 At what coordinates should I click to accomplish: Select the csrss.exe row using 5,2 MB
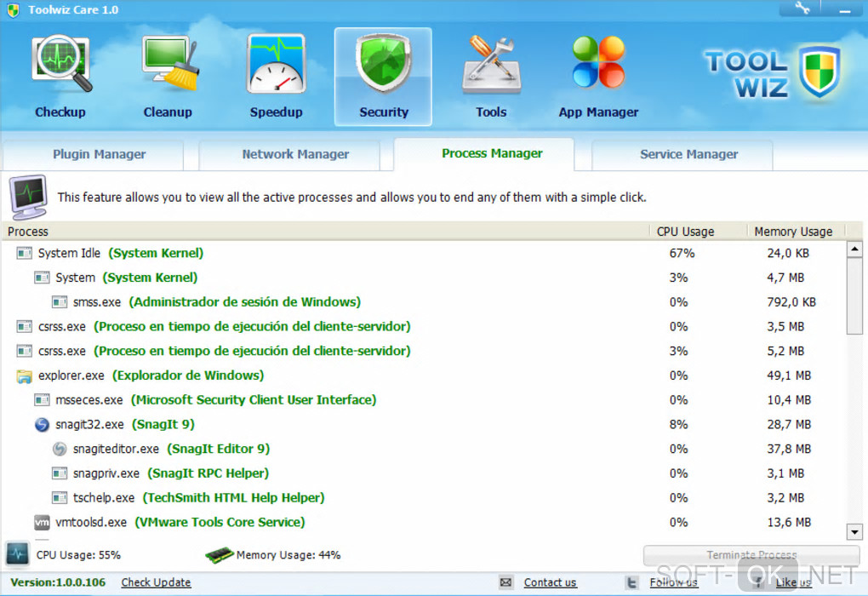(x=424, y=351)
